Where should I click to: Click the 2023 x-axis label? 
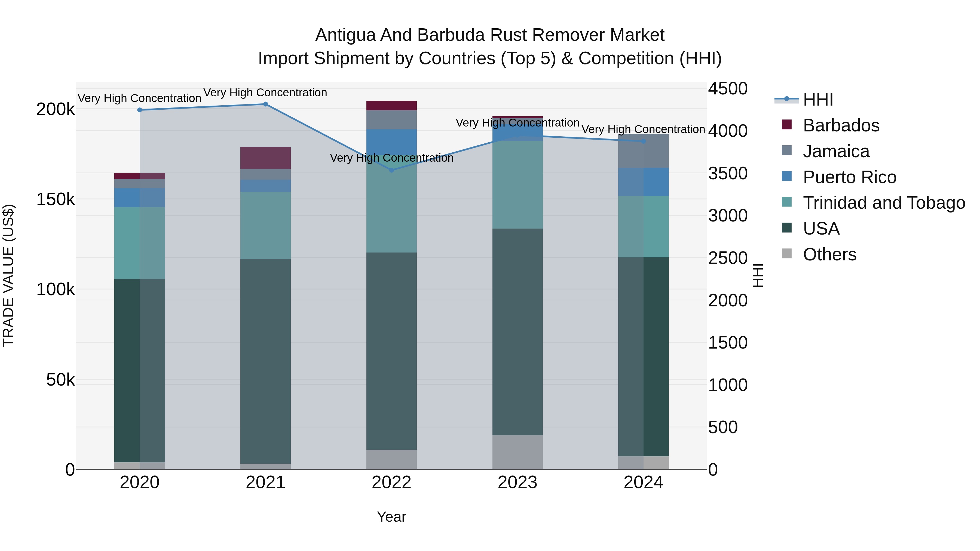click(517, 482)
